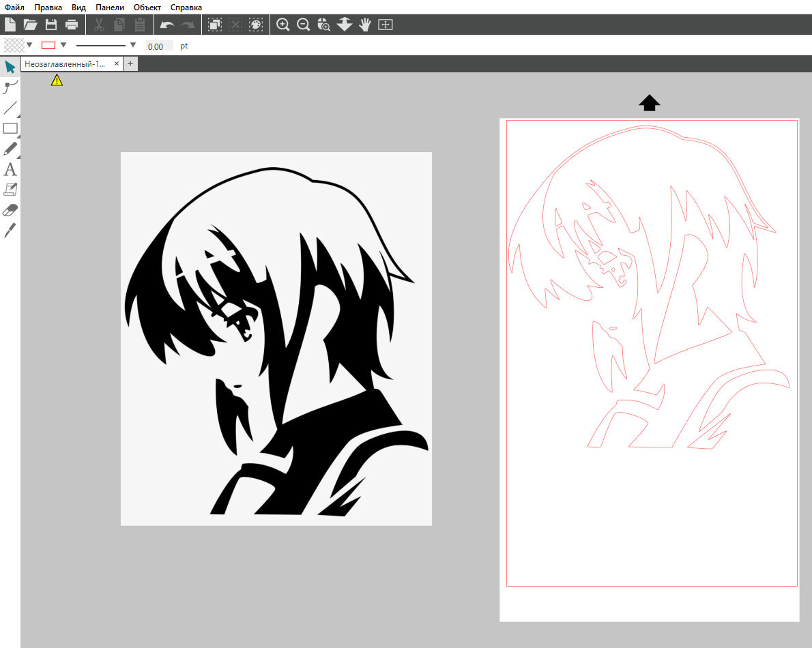Click the Open folder icon
Viewport: 812px width, 648px height.
click(x=30, y=25)
